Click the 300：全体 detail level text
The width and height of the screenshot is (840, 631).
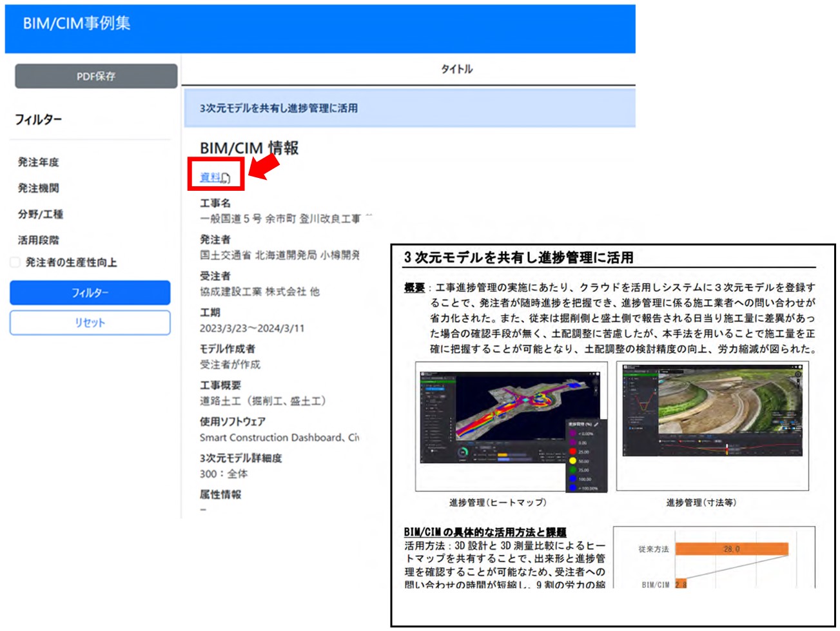coord(224,474)
